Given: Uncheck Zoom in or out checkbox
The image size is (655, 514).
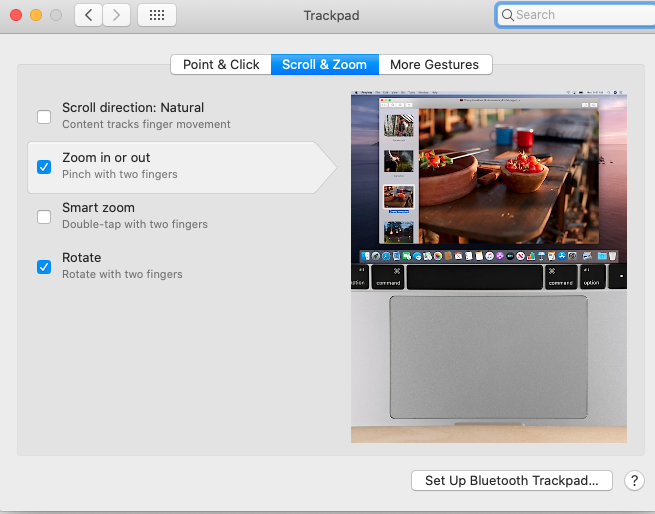Looking at the screenshot, I should (x=44, y=167).
